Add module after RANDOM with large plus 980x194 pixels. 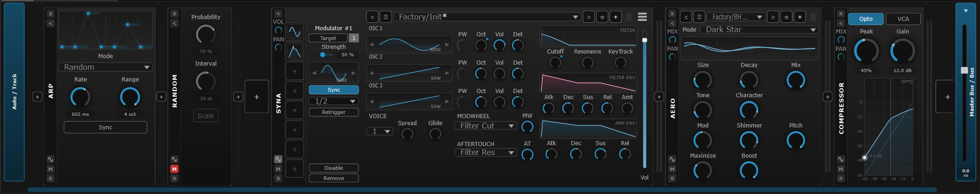coord(257,97)
